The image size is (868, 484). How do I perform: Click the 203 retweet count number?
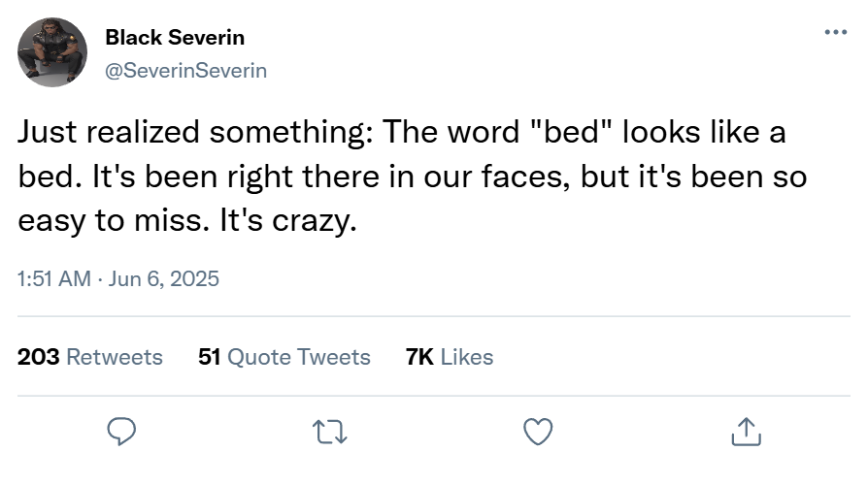39,357
